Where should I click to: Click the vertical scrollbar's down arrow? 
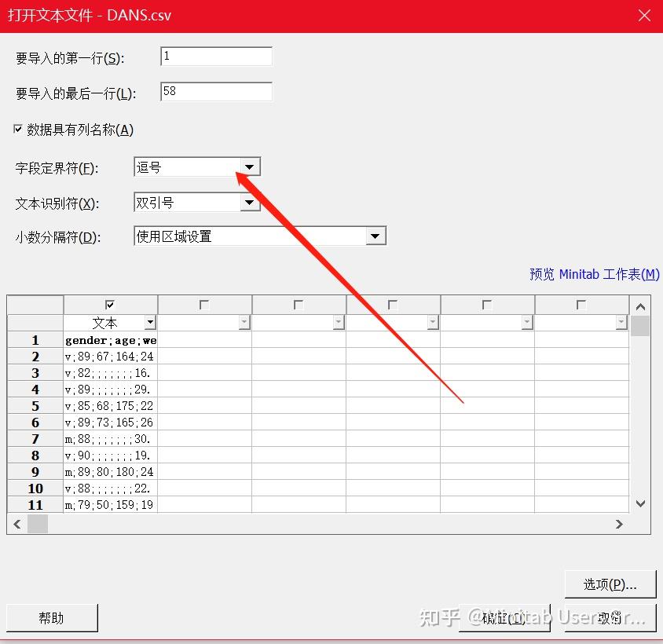[x=640, y=503]
